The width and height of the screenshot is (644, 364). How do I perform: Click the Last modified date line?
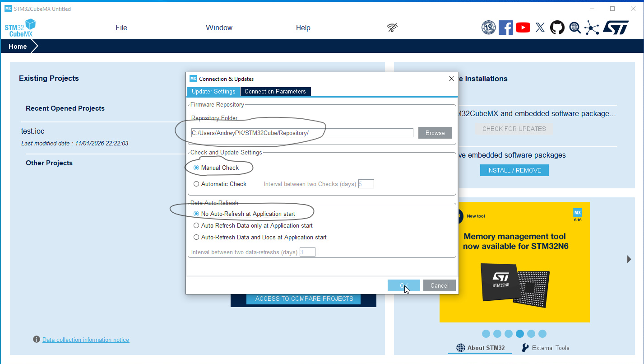[x=75, y=143]
